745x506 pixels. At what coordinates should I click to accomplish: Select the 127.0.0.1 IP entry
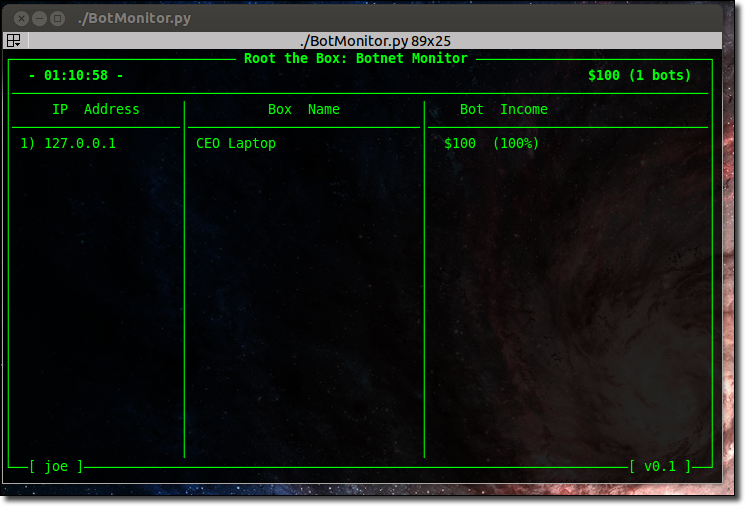80,143
